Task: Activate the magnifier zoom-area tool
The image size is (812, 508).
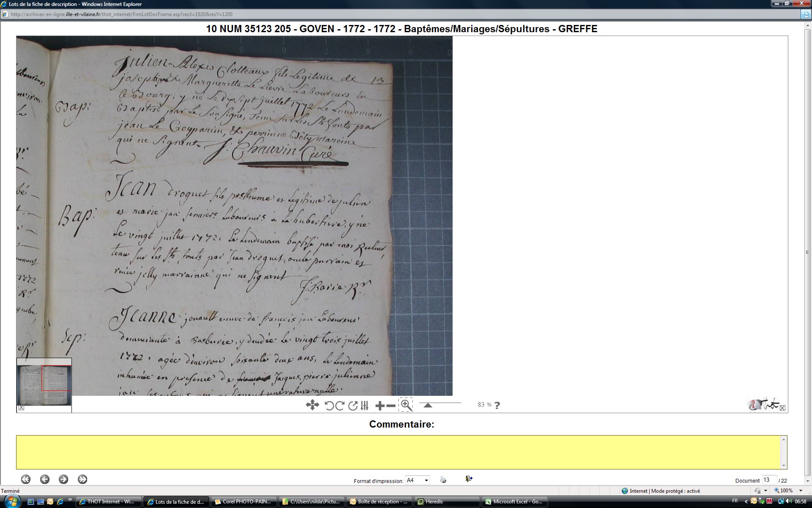Action: (x=406, y=405)
